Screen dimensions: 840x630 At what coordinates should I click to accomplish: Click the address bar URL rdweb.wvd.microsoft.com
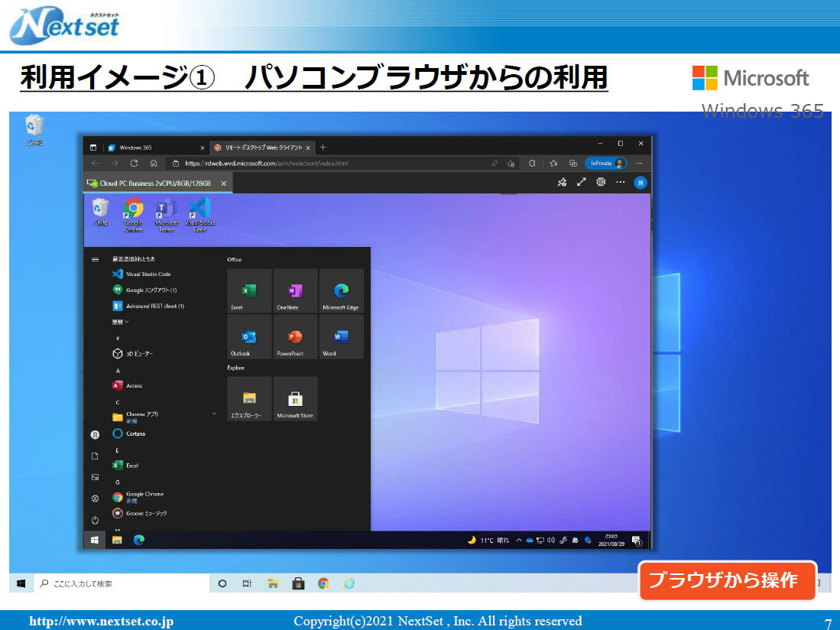[x=266, y=164]
